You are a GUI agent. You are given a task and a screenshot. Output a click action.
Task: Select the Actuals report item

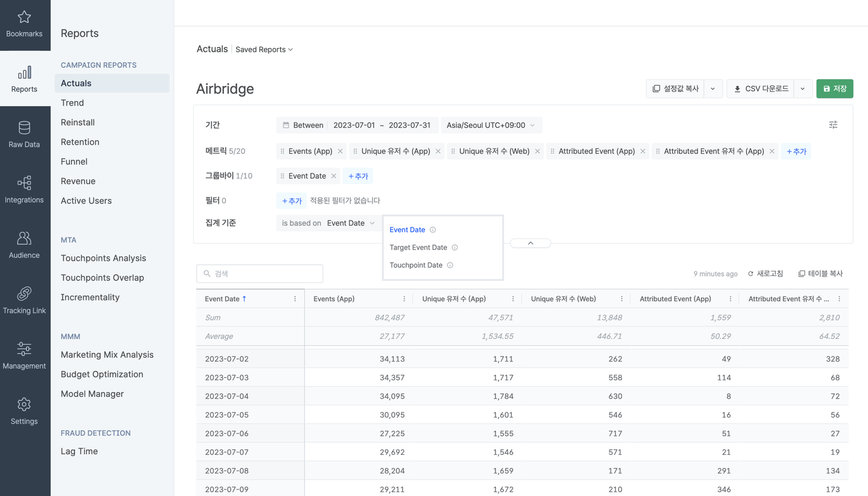112,83
